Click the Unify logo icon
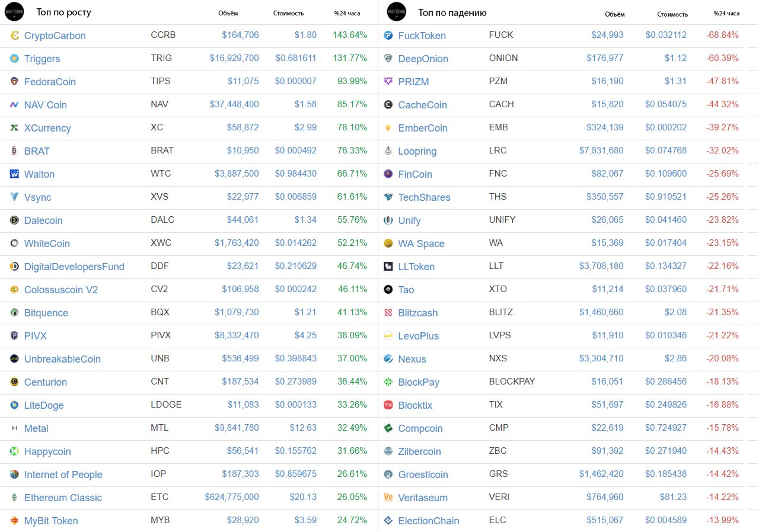759x532 pixels. (x=388, y=220)
